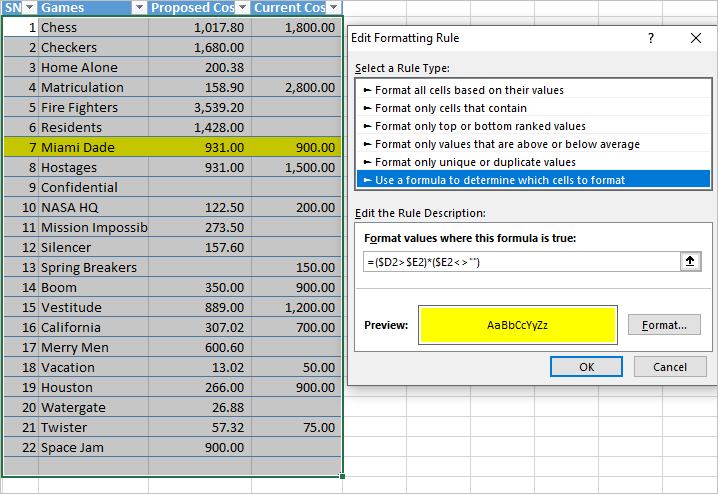
Task: Click the Hostages cell
Action: pos(93,168)
